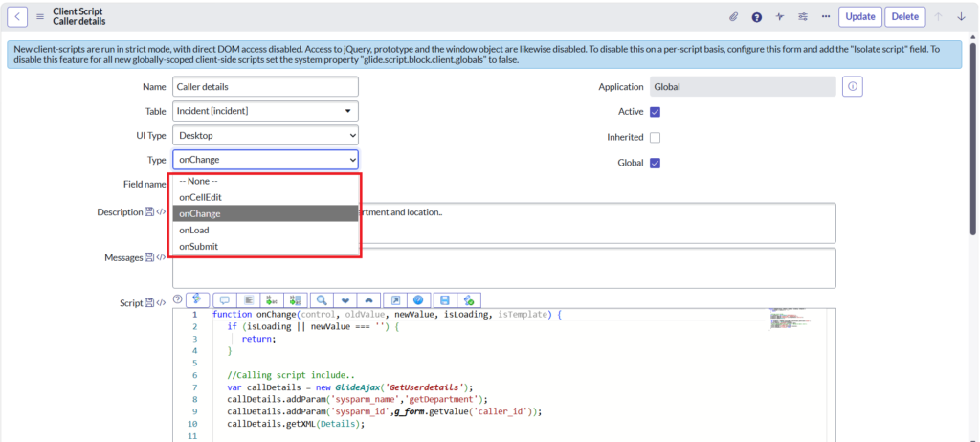Click the personalize form sliders icon
Image resolution: width=980 pixels, height=442 pixels.
click(x=803, y=16)
